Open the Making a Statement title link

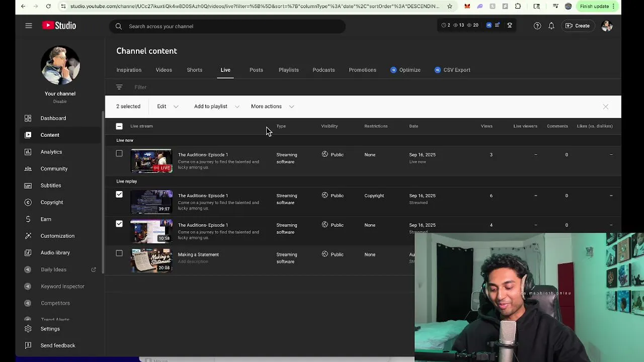(x=198, y=254)
